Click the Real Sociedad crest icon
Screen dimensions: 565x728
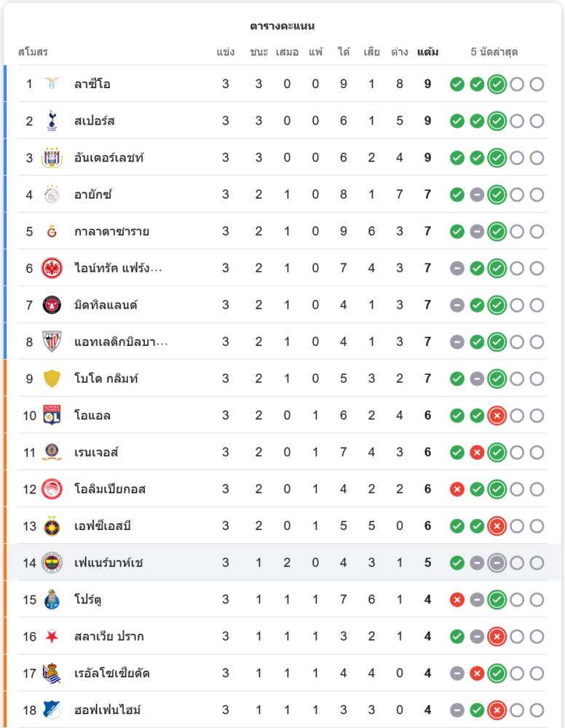pyautogui.click(x=52, y=673)
